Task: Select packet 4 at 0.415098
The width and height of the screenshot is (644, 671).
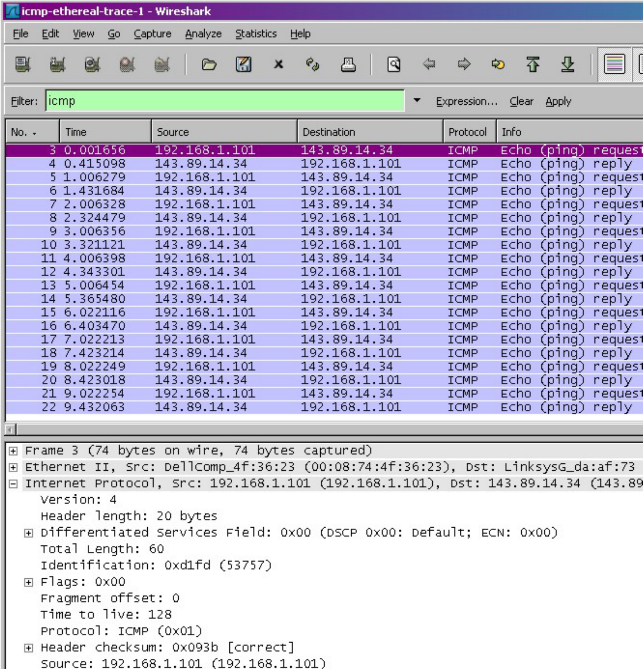Action: [x=324, y=164]
